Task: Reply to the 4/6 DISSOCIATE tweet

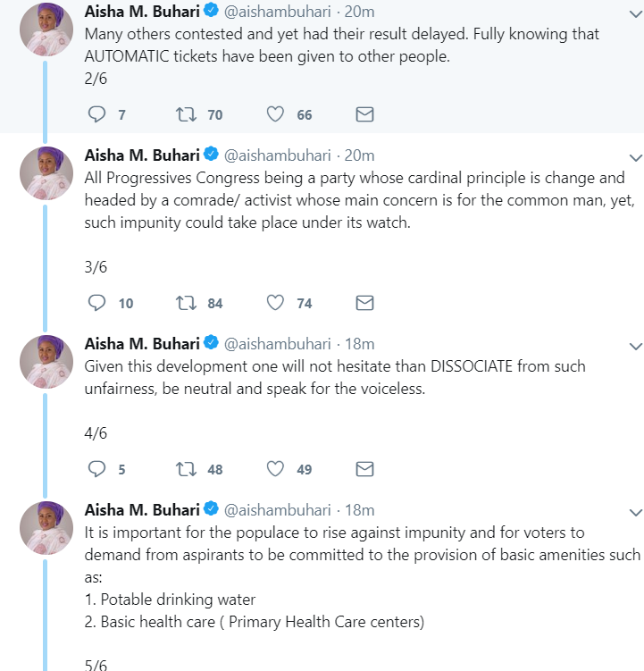Action: point(97,469)
